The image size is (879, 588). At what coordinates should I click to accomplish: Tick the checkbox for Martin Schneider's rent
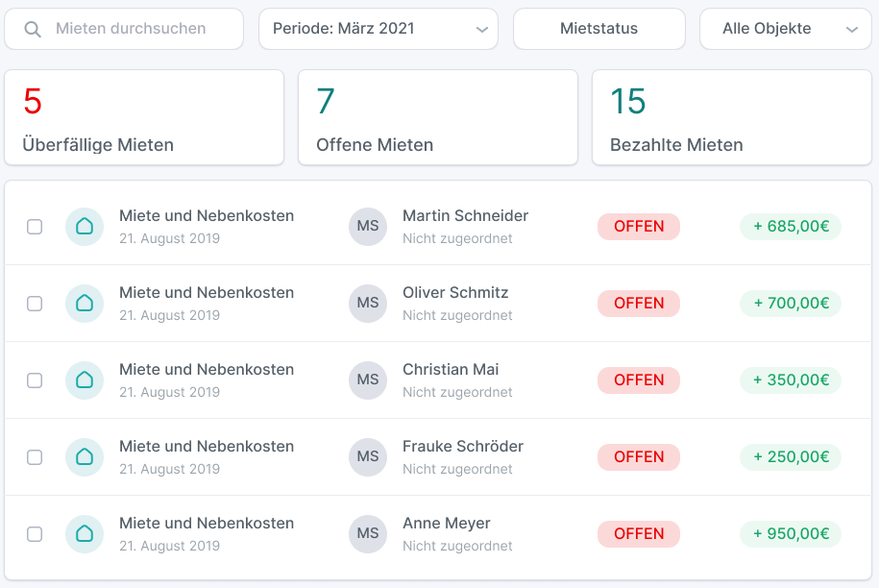point(35,227)
